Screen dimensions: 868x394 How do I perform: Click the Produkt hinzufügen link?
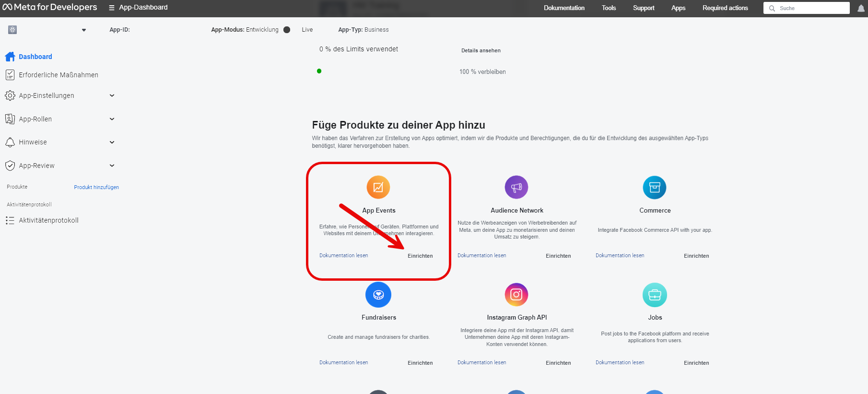click(x=96, y=187)
